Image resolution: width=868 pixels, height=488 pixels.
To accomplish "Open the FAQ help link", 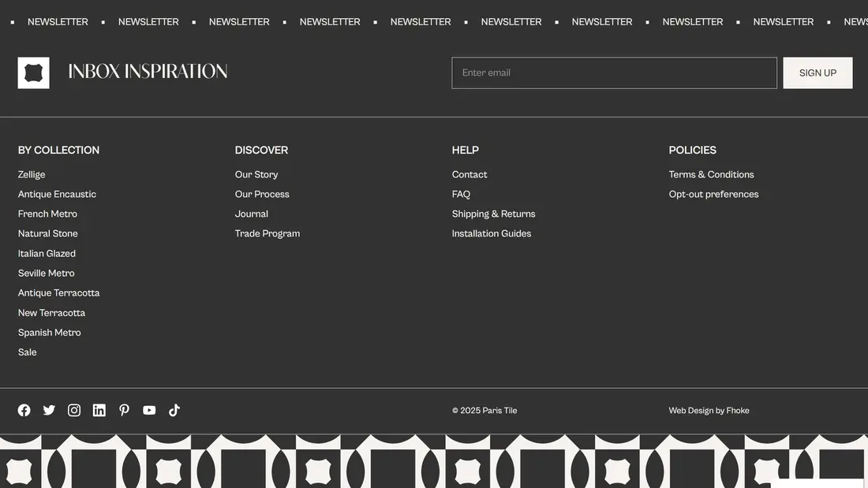I will tap(461, 194).
